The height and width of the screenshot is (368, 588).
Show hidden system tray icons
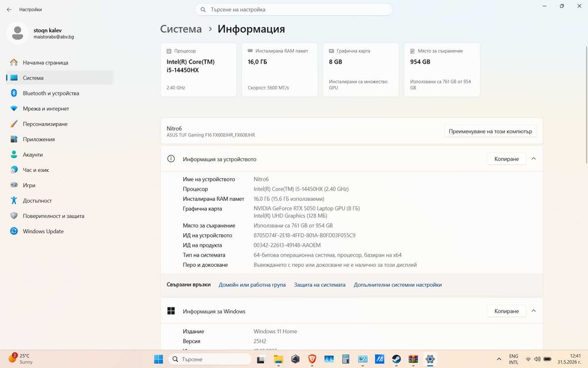[x=499, y=359]
